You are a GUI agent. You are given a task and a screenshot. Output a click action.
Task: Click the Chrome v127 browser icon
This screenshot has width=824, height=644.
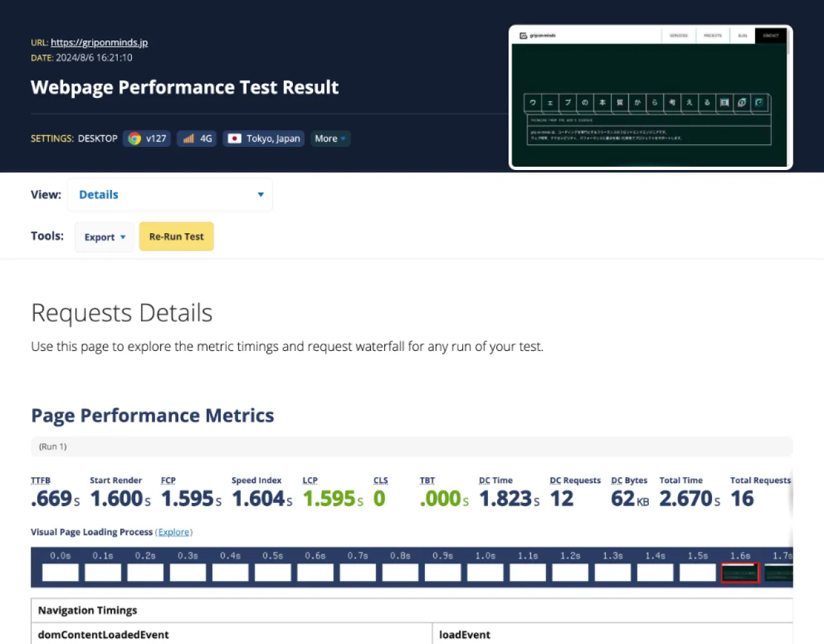pos(134,138)
